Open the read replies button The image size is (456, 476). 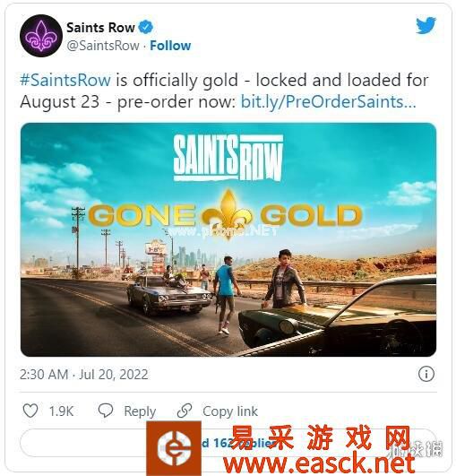point(228,443)
